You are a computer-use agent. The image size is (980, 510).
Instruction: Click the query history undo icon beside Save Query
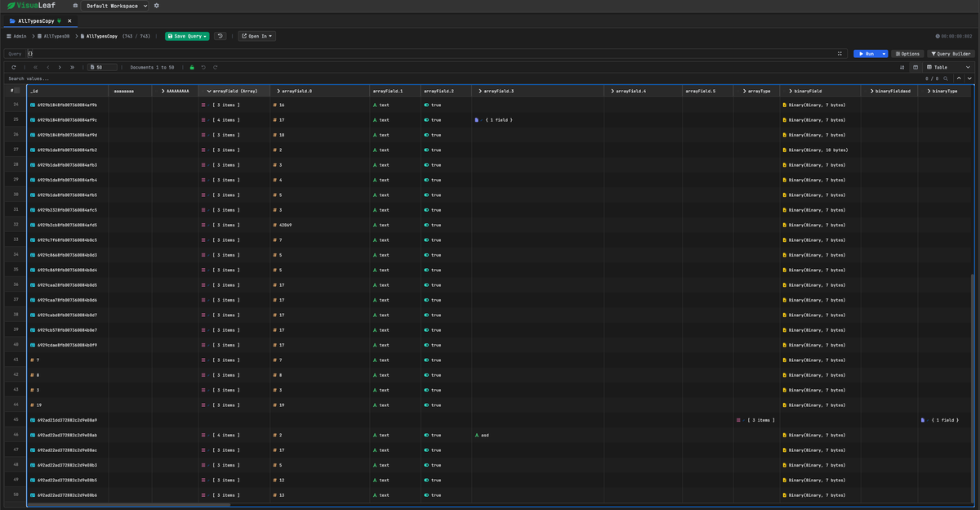220,36
